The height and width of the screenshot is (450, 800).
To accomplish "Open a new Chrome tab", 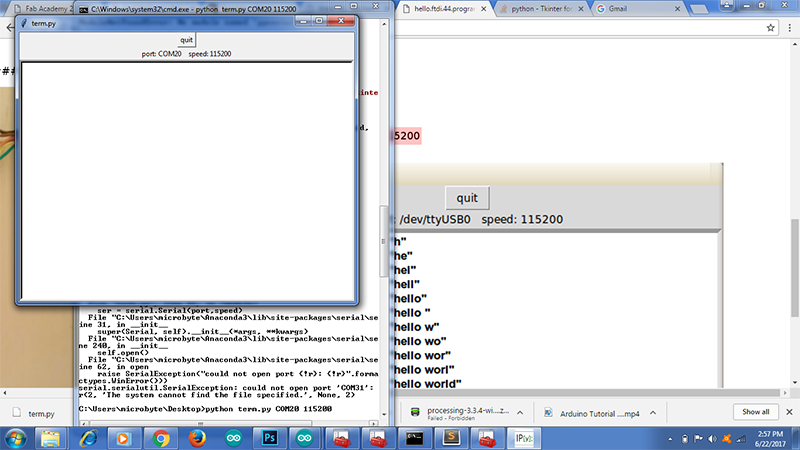I will pos(698,9).
